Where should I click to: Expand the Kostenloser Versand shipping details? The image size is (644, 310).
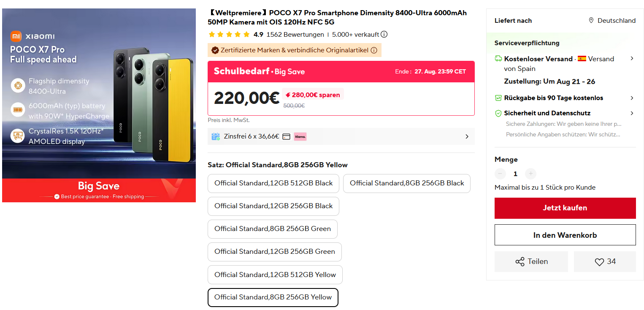click(632, 59)
